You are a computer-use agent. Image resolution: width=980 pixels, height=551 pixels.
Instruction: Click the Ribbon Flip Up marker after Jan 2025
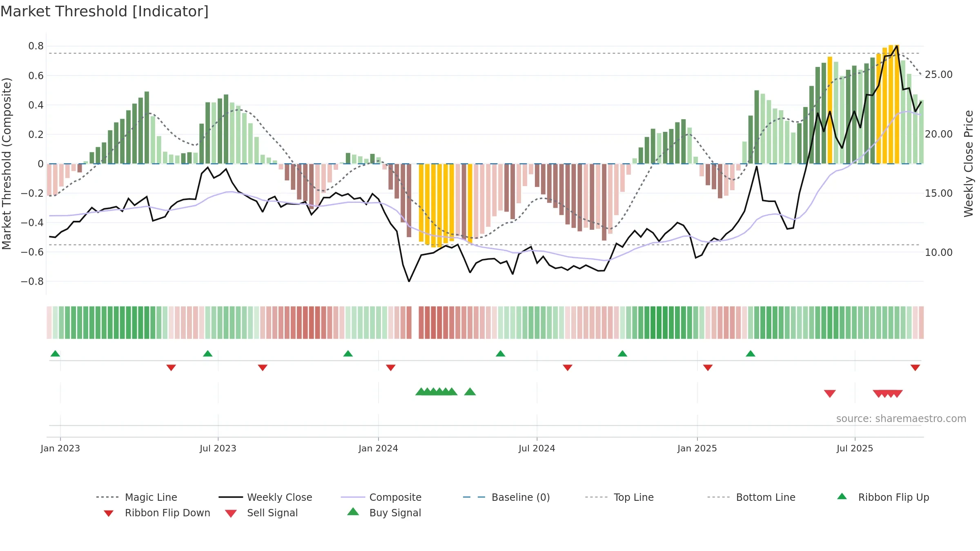pyautogui.click(x=751, y=353)
